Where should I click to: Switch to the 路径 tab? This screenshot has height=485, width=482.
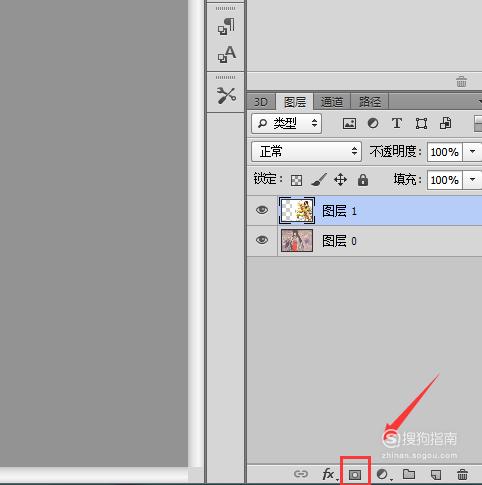point(370,102)
